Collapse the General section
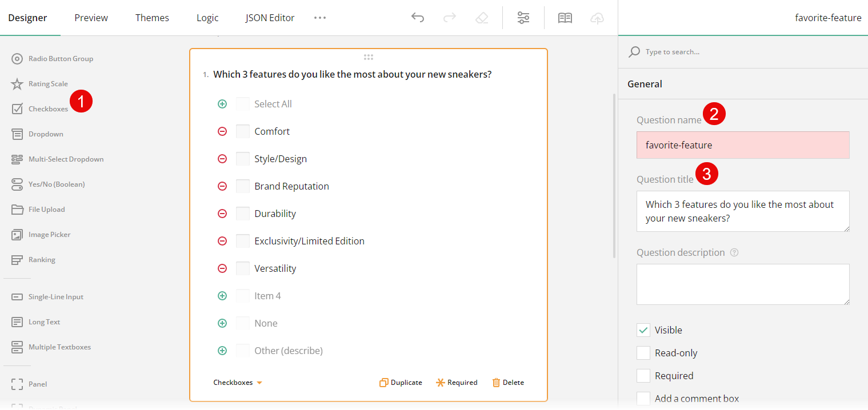The width and height of the screenshot is (868, 410). click(x=645, y=83)
